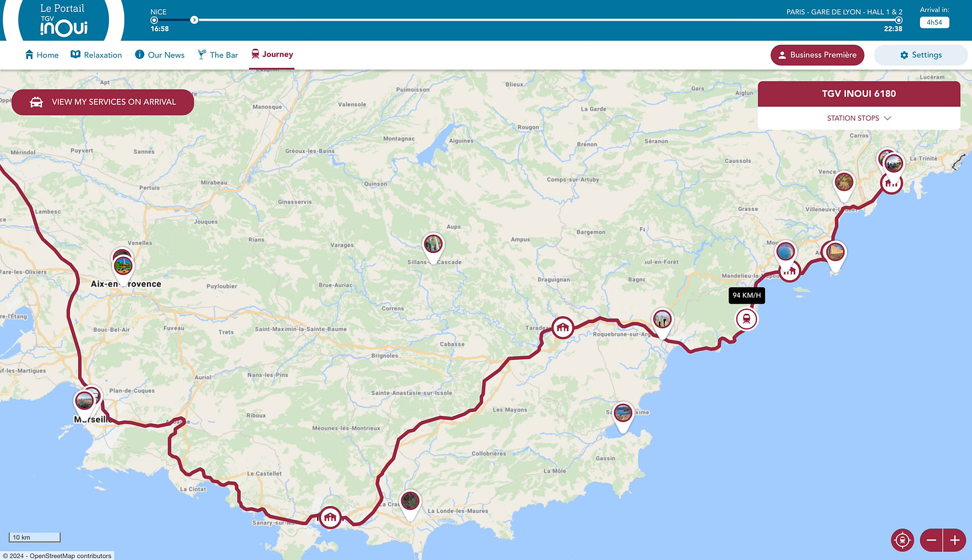This screenshot has height=560, width=972.
Task: Switch to The Bar tab
Action: (x=218, y=55)
